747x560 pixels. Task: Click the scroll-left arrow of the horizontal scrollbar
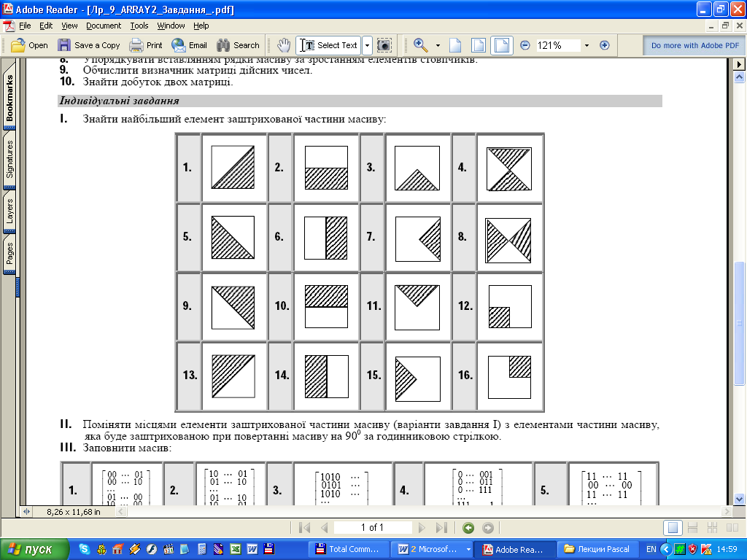(122, 512)
